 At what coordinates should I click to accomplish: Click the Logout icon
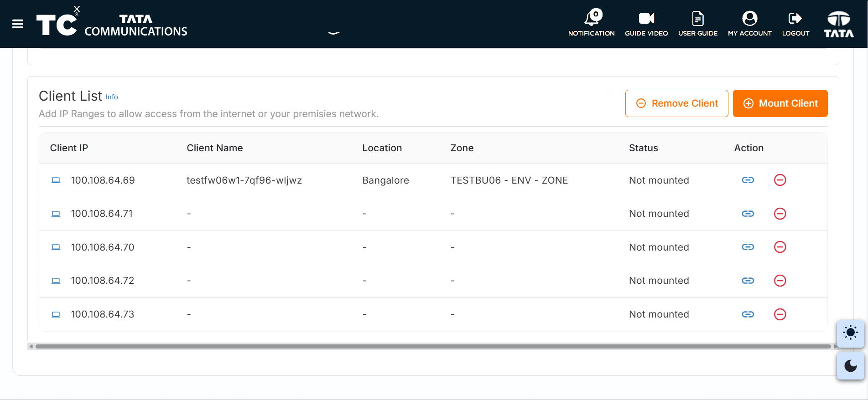click(x=795, y=24)
